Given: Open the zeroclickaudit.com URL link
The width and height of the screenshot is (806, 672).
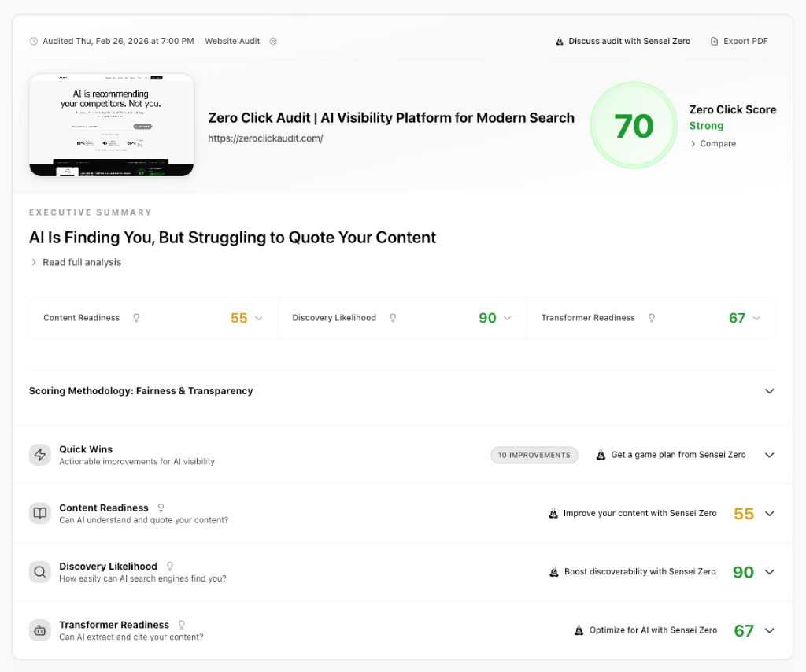Looking at the screenshot, I should tap(265, 138).
